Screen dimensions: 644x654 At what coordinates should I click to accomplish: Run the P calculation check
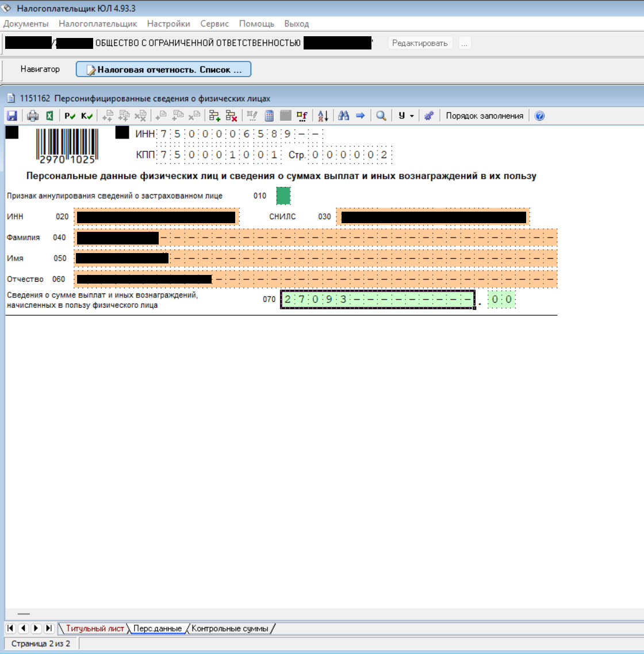[70, 116]
